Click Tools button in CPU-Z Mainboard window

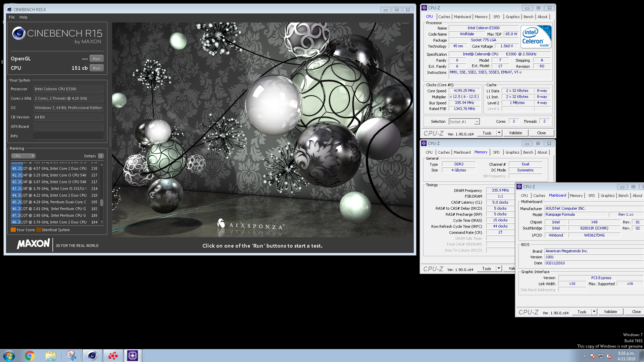pos(582,312)
